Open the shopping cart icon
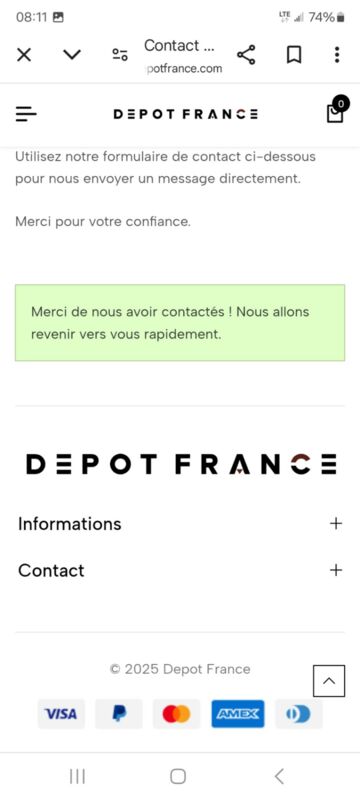Viewport: 360px width, 800px height. [x=335, y=111]
